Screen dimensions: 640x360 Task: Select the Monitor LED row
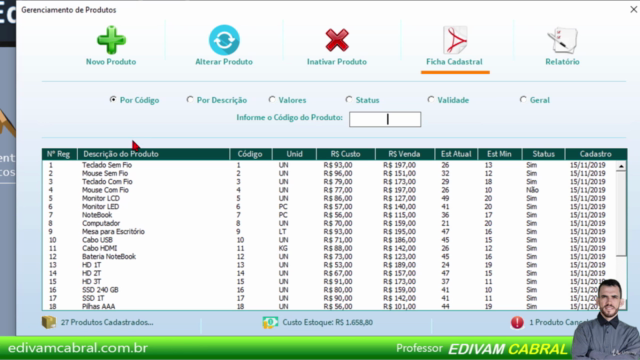(x=329, y=207)
